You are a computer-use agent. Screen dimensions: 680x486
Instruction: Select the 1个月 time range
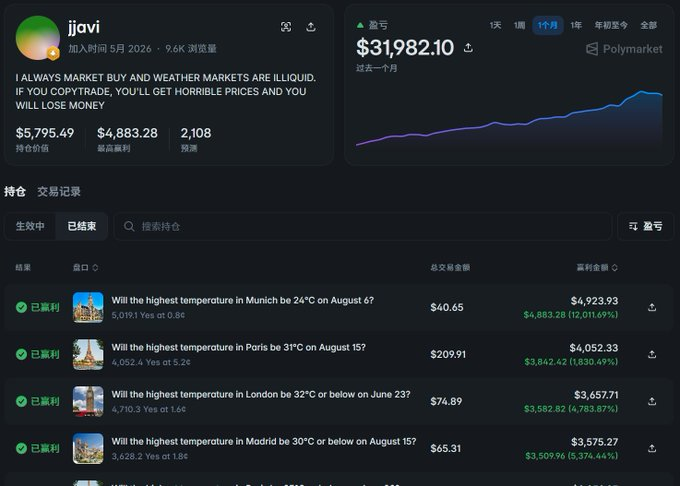point(548,25)
